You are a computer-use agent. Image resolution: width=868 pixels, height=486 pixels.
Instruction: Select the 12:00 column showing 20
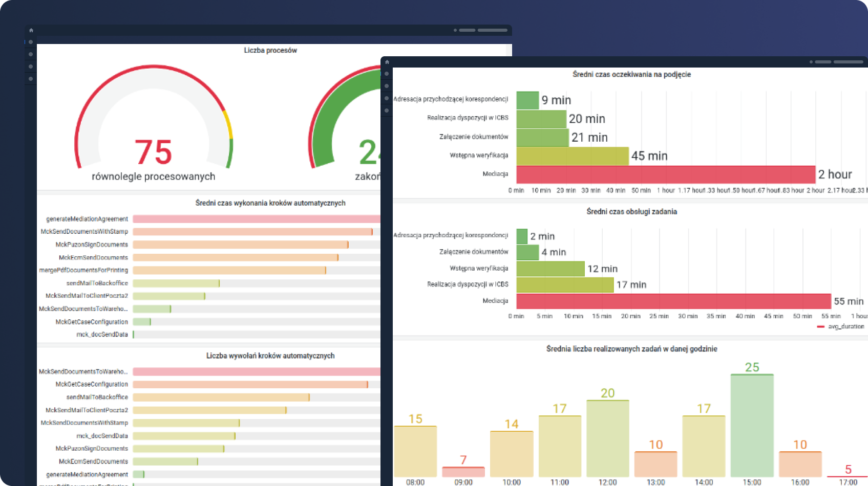(x=608, y=439)
